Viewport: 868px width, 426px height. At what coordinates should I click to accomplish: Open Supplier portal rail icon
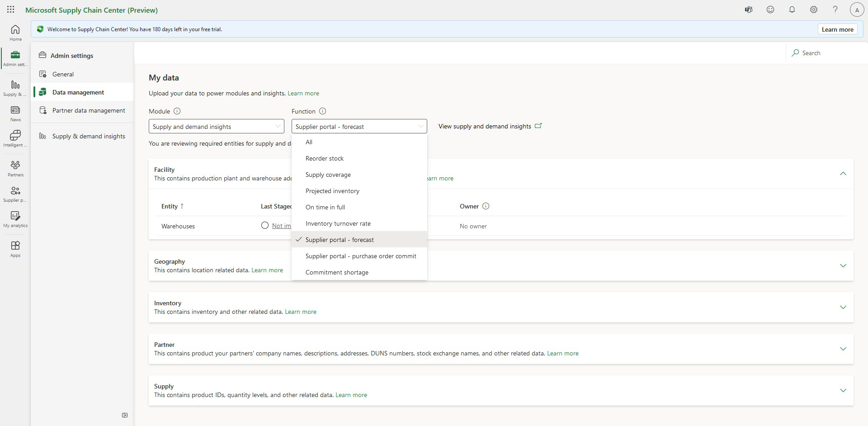15,194
